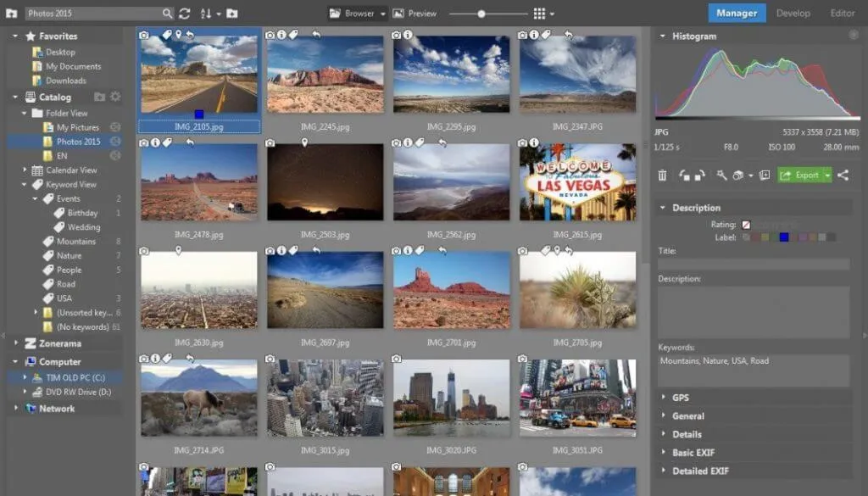Rotate the photo right

click(x=699, y=176)
